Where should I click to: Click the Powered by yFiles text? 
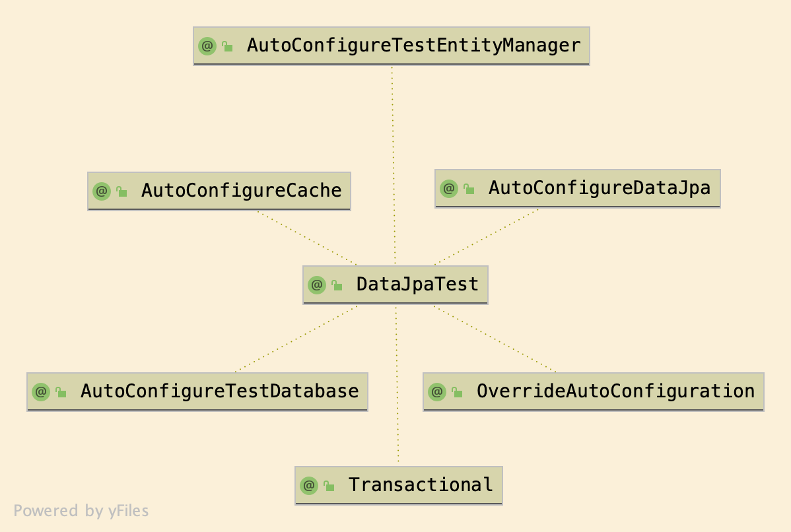click(x=81, y=511)
